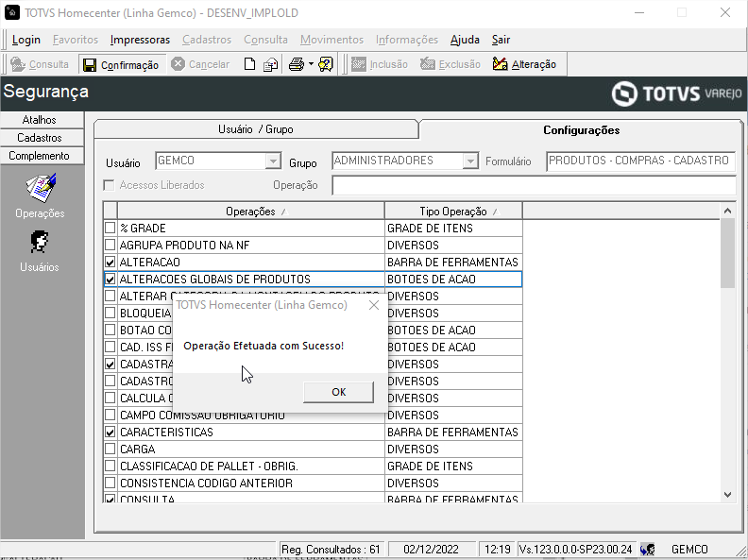
Task: Click the scrollbar up arrow
Action: pos(727,211)
